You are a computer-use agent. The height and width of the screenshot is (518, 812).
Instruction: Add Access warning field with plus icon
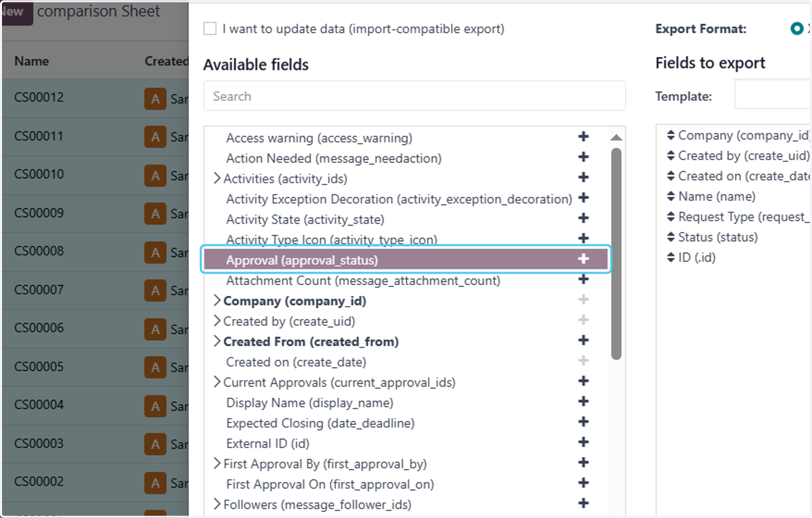coord(583,137)
